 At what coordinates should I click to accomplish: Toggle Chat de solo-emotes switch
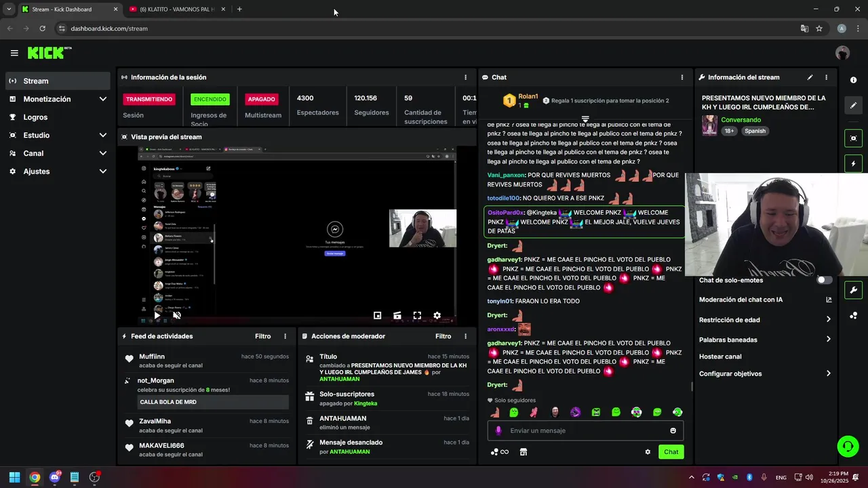(824, 280)
